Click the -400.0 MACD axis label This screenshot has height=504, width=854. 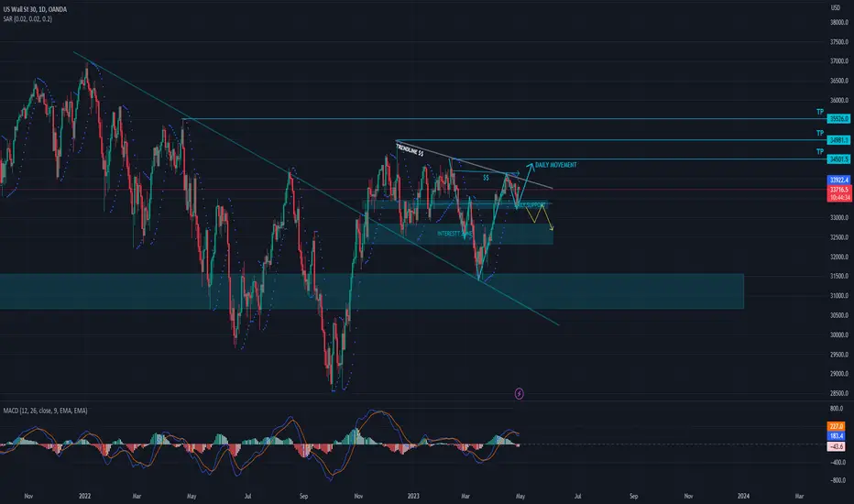[x=836, y=463]
